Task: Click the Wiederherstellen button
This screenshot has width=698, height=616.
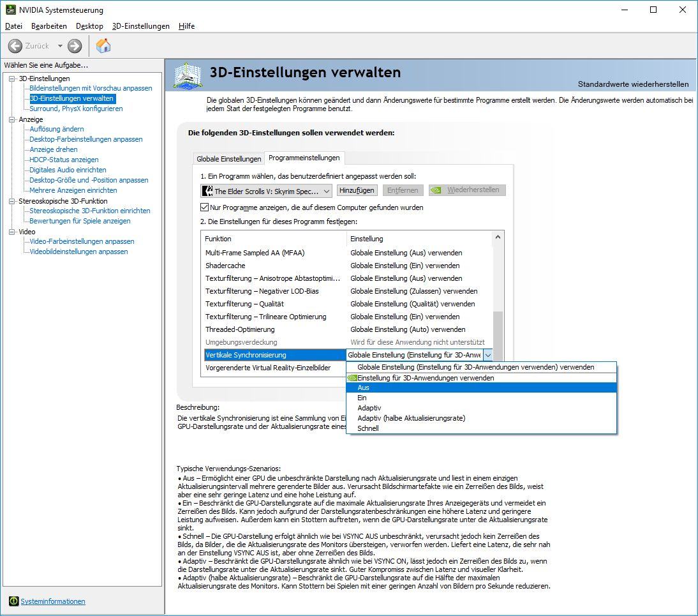Action: point(467,190)
